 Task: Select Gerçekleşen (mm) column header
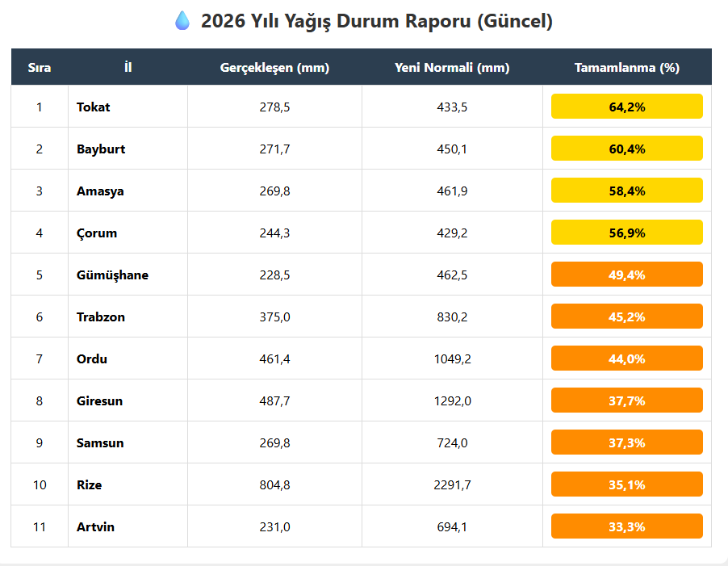[274, 68]
